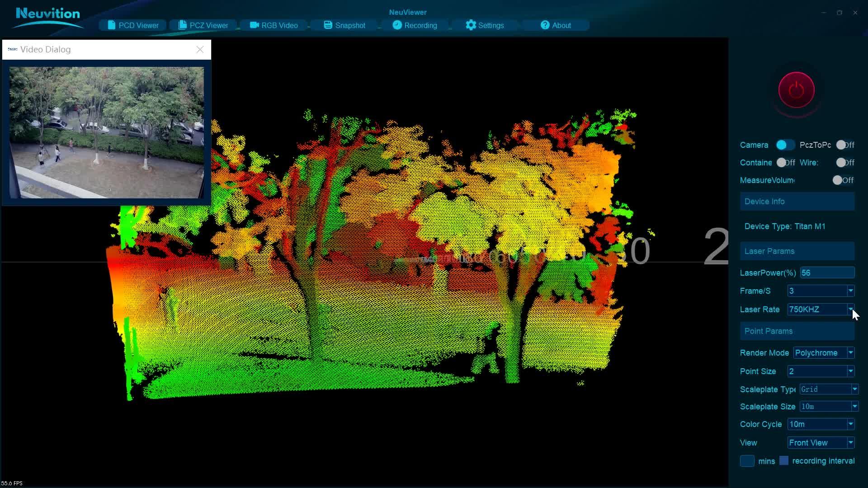This screenshot has width=868, height=488.
Task: Click the PCZ Viewer document icon
Action: point(182,25)
